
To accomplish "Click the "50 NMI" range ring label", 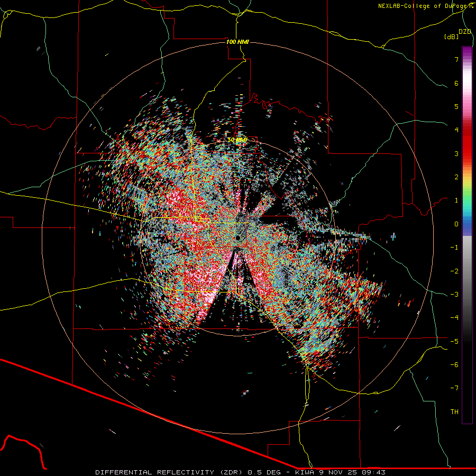I will click(237, 140).
